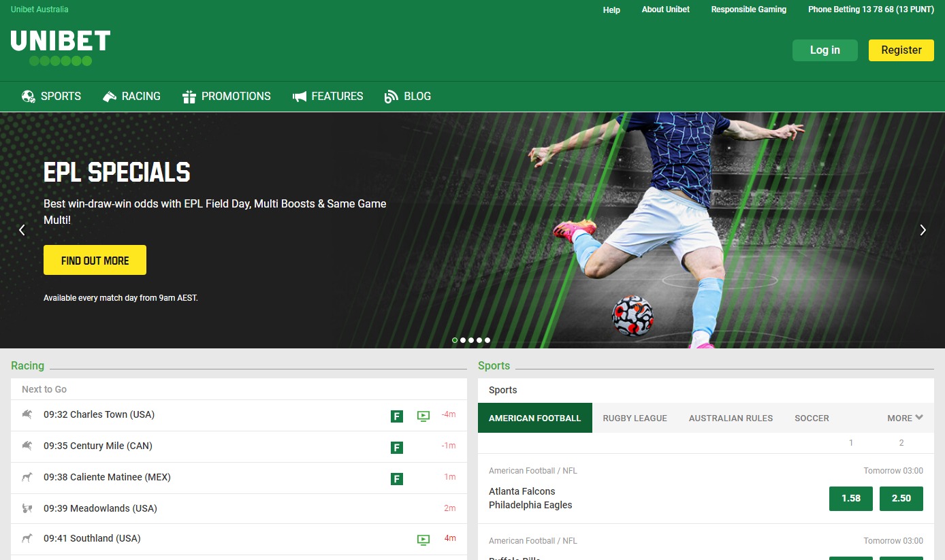Open the live stream icon for Southland
945x560 pixels.
pos(423,538)
